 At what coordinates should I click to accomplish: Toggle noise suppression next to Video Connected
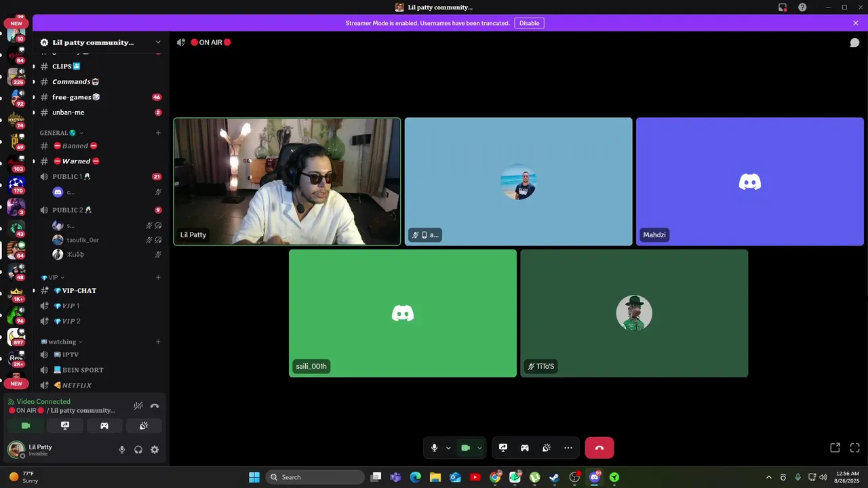[x=138, y=406]
